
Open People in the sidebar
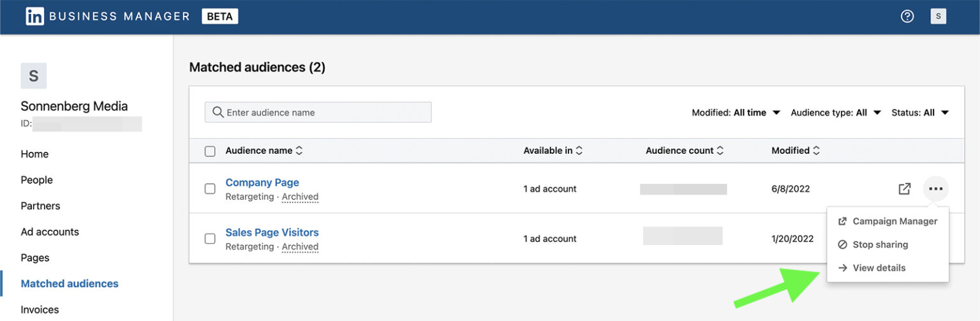coord(36,180)
